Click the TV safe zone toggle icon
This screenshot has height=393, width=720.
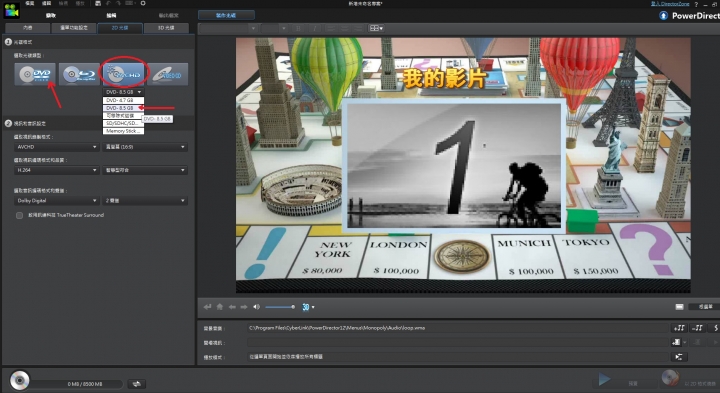tap(680, 307)
